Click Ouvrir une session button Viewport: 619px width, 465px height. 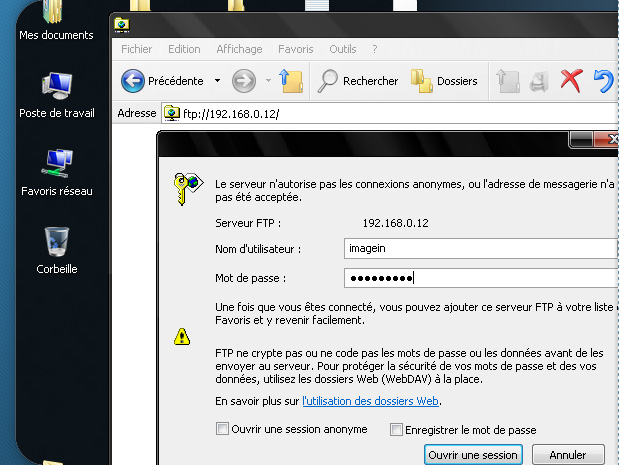coord(473,455)
